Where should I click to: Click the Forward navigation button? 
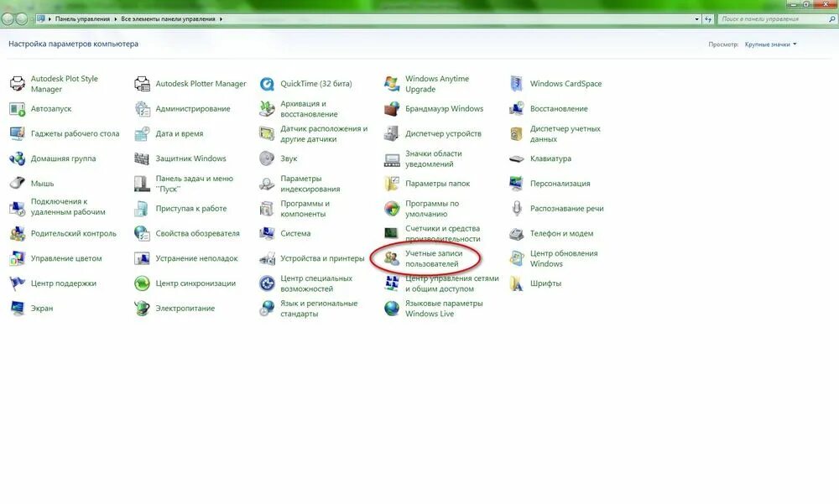(x=22, y=18)
